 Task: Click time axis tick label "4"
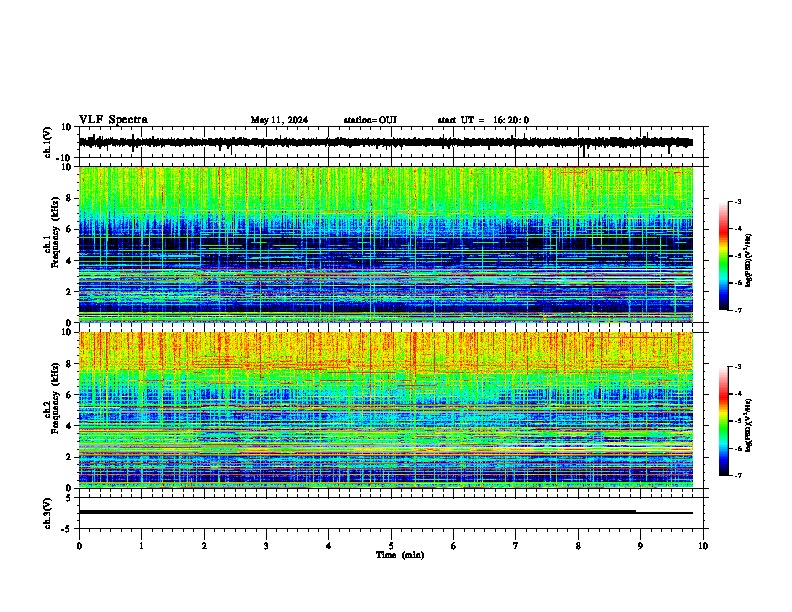click(x=329, y=546)
